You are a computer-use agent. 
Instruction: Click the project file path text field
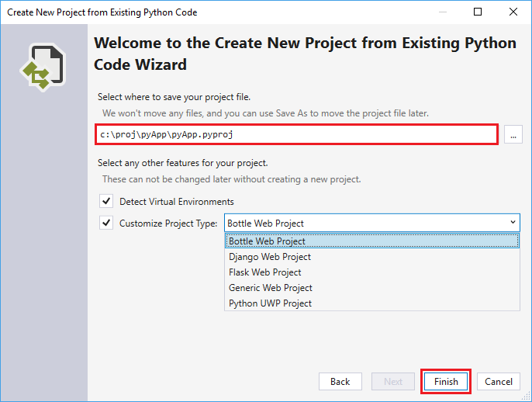point(296,134)
